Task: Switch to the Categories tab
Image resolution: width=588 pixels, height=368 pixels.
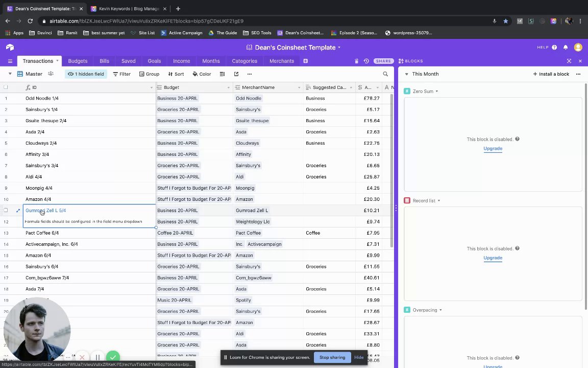Action: point(244,61)
